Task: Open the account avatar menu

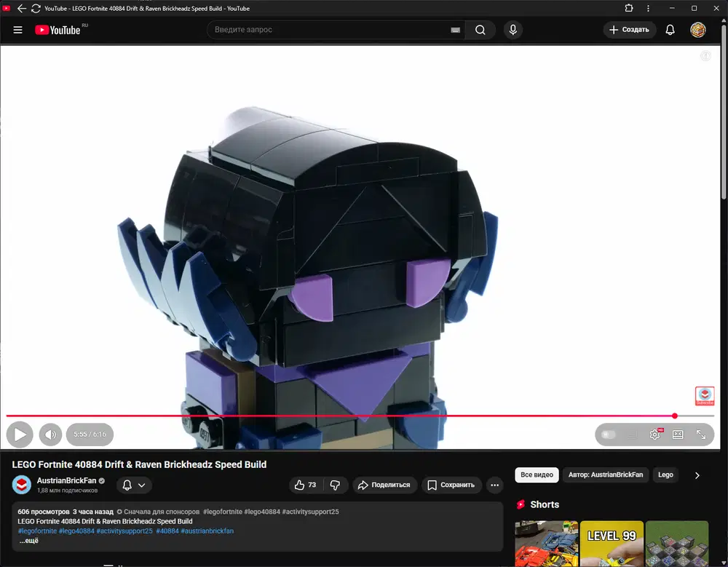Action: (x=697, y=30)
